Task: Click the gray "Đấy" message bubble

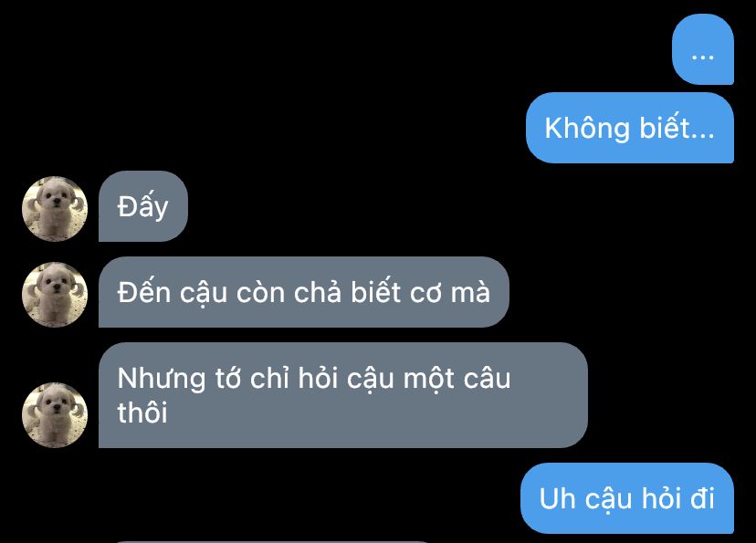Action: (143, 206)
